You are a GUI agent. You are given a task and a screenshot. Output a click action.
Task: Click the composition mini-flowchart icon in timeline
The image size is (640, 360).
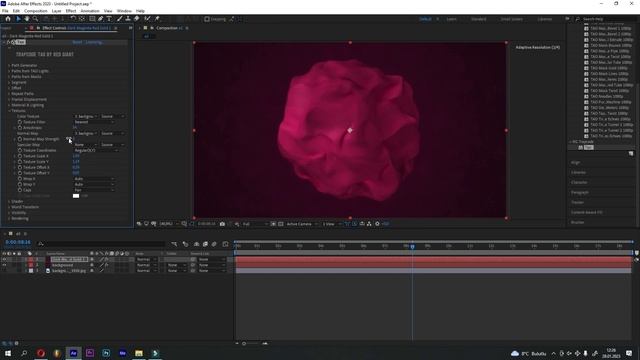pyautogui.click(x=174, y=244)
